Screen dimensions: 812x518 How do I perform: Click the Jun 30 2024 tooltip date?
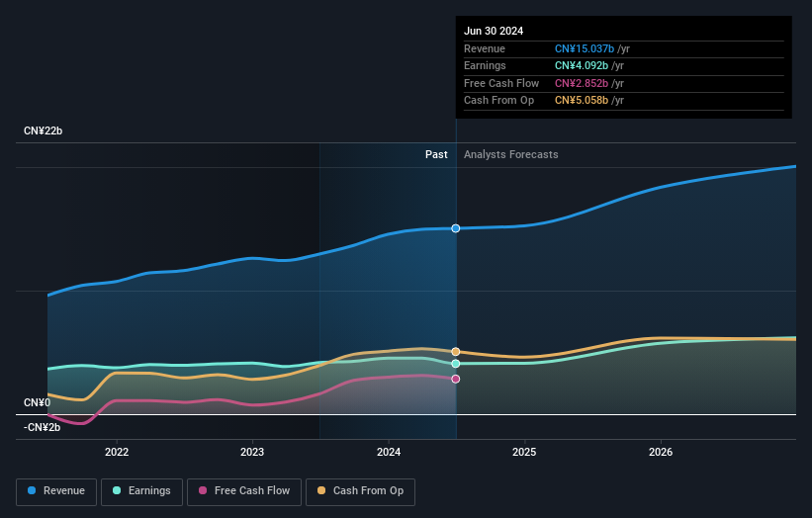click(x=494, y=31)
